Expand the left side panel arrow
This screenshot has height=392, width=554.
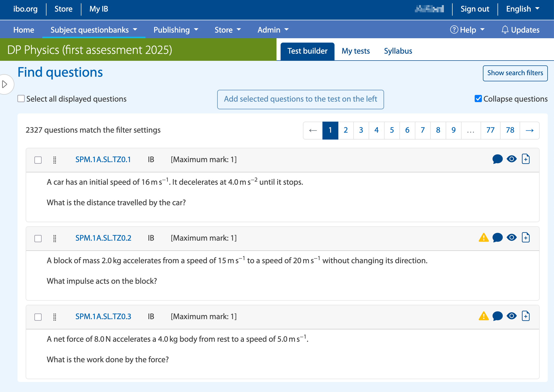(5, 84)
